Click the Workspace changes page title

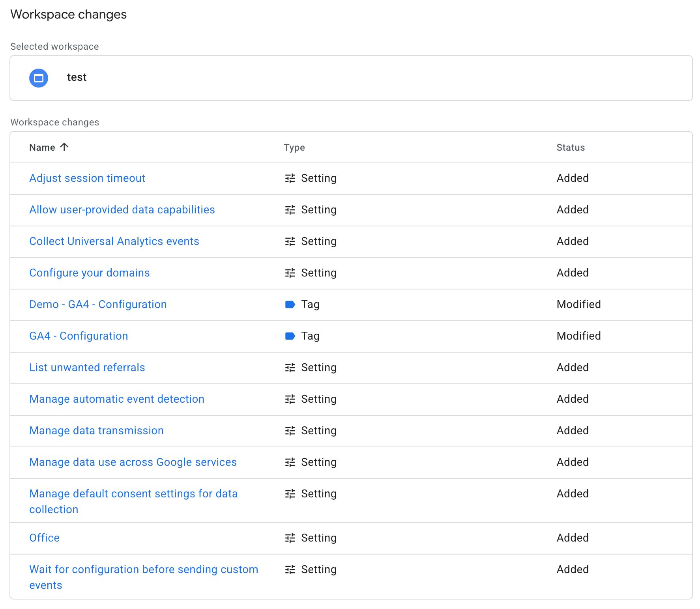click(68, 15)
